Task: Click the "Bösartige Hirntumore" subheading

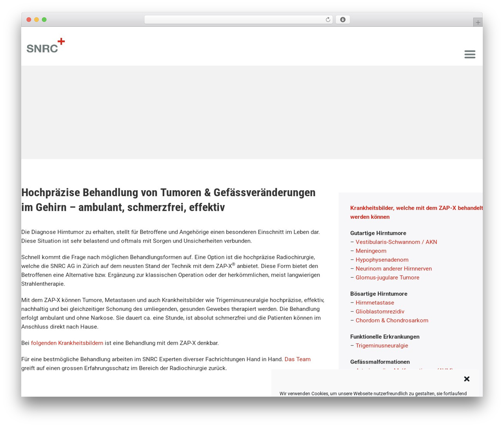Action: tap(379, 294)
